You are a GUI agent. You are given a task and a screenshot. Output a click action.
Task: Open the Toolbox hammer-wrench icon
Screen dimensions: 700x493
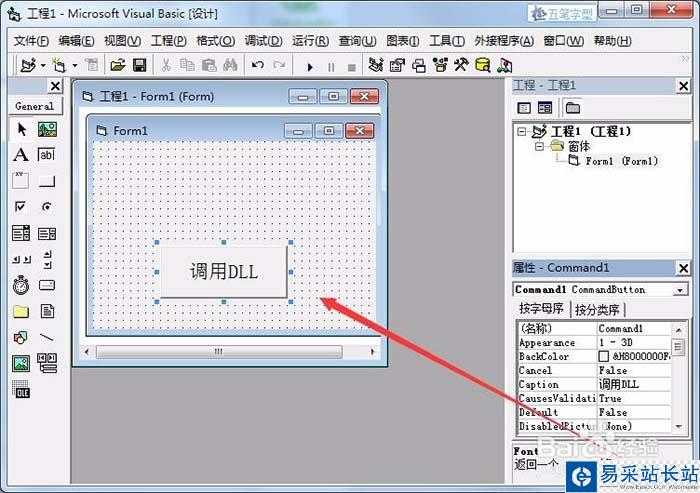click(x=461, y=65)
